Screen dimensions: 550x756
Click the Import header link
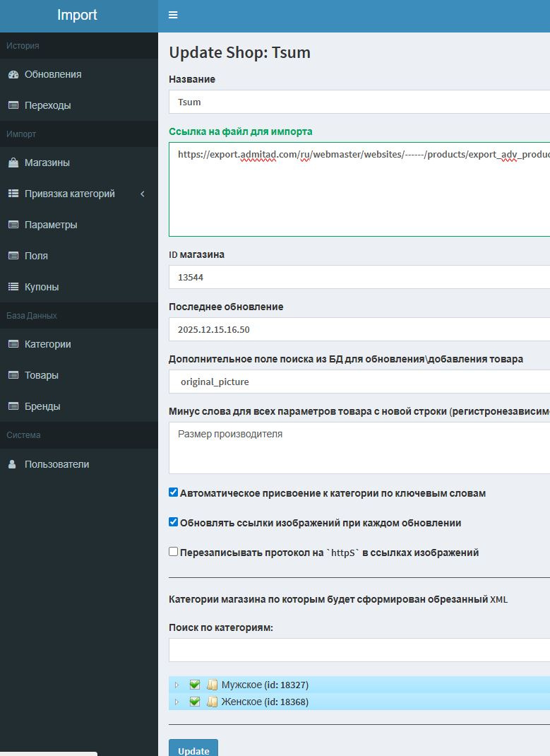point(78,15)
